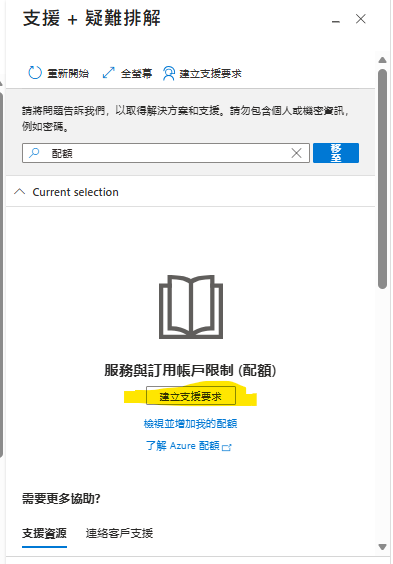This screenshot has width=393, height=564.
Task: Click the blue 移至 button
Action: 336,153
